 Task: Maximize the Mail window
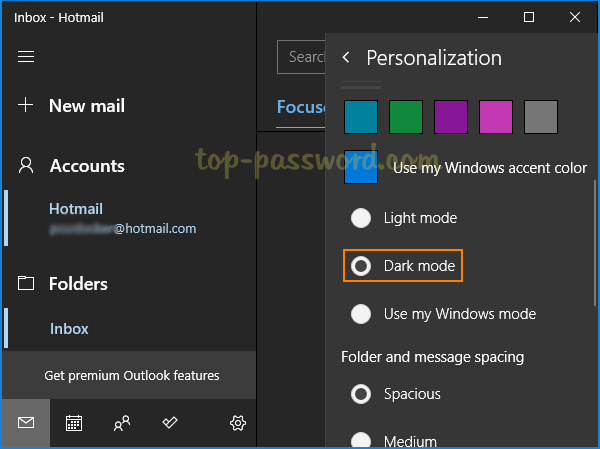(529, 17)
